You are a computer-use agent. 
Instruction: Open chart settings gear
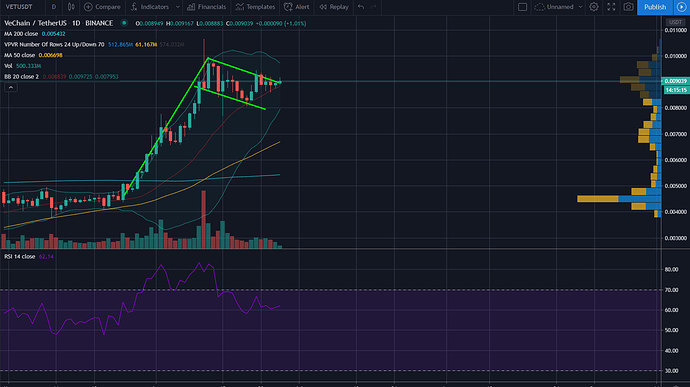point(594,7)
